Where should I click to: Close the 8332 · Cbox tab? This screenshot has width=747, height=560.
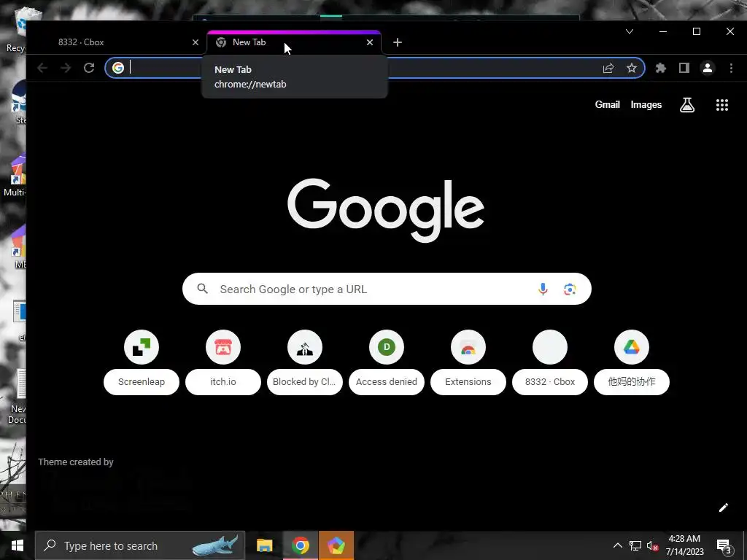click(196, 42)
